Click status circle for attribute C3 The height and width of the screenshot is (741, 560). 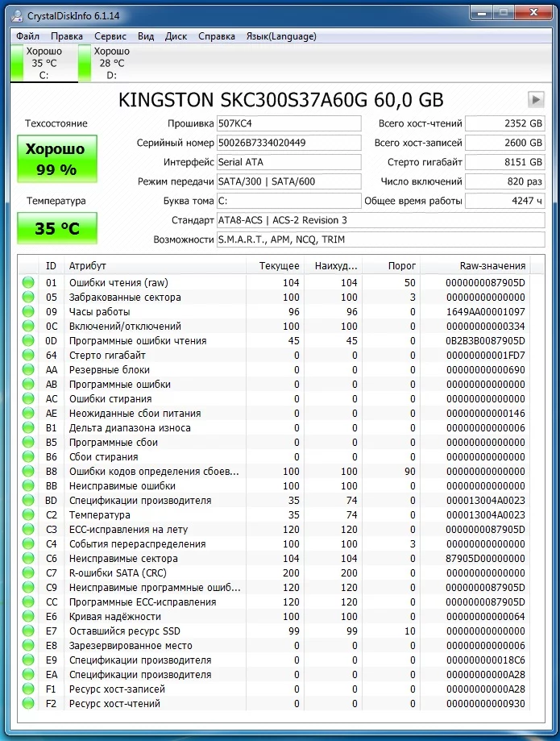click(x=28, y=529)
